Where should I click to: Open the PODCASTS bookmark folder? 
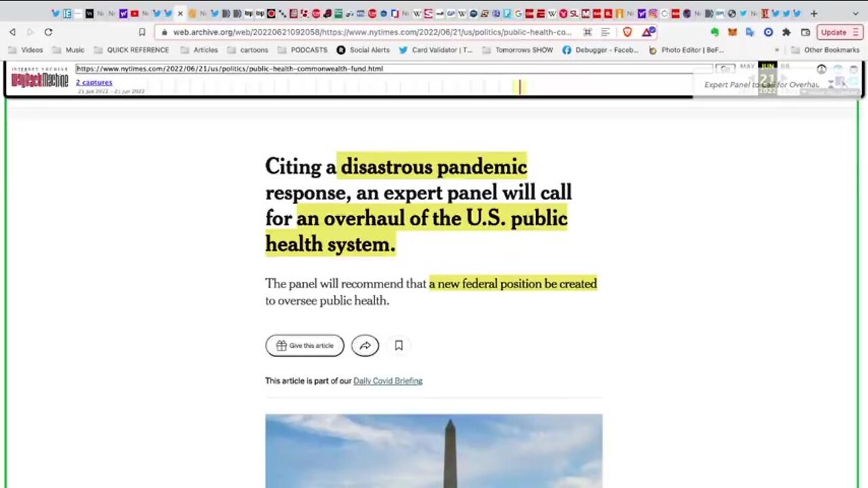point(302,50)
